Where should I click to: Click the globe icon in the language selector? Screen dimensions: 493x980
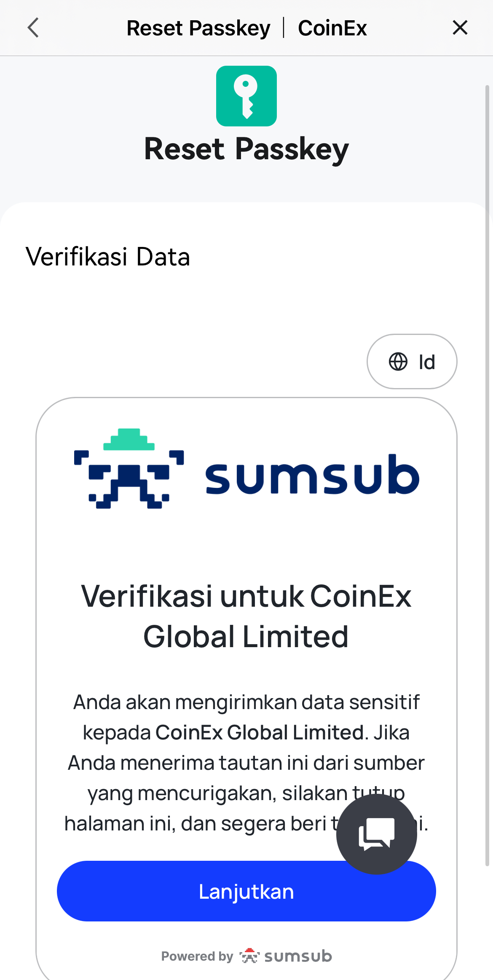point(398,361)
